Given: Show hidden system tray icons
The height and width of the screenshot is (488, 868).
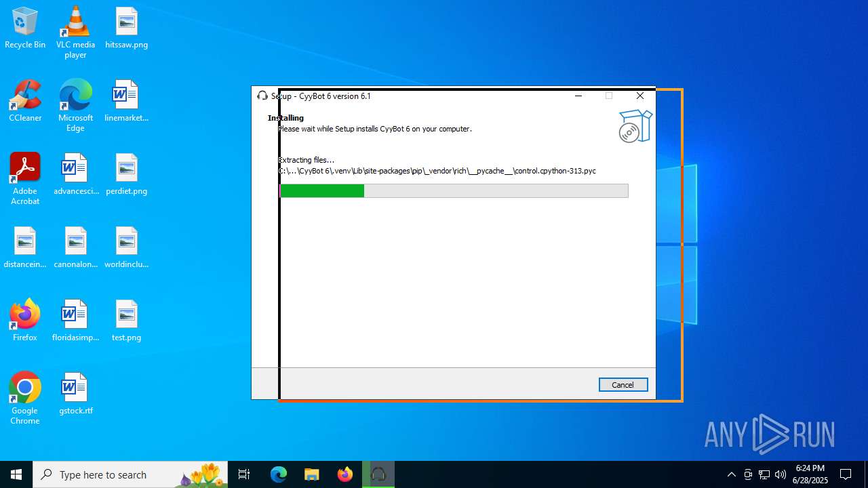Looking at the screenshot, I should 731,474.
